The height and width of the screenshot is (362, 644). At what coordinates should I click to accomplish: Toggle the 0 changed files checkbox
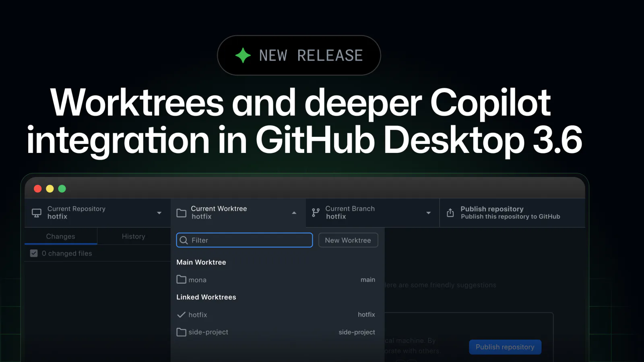tap(34, 253)
